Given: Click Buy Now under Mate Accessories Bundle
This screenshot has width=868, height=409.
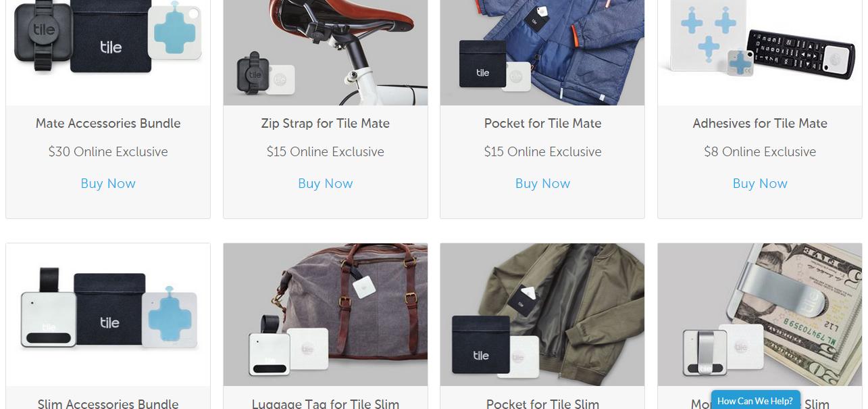Looking at the screenshot, I should pos(108,183).
